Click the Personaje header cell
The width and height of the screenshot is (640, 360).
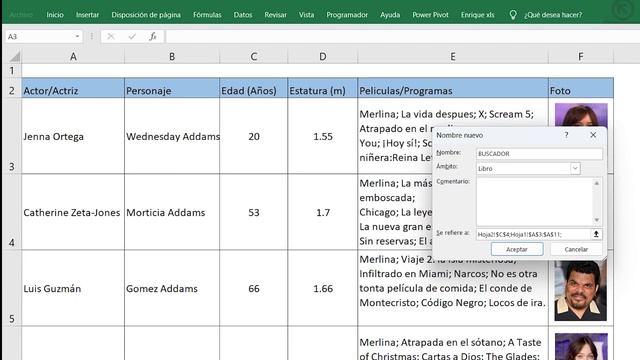click(x=172, y=88)
